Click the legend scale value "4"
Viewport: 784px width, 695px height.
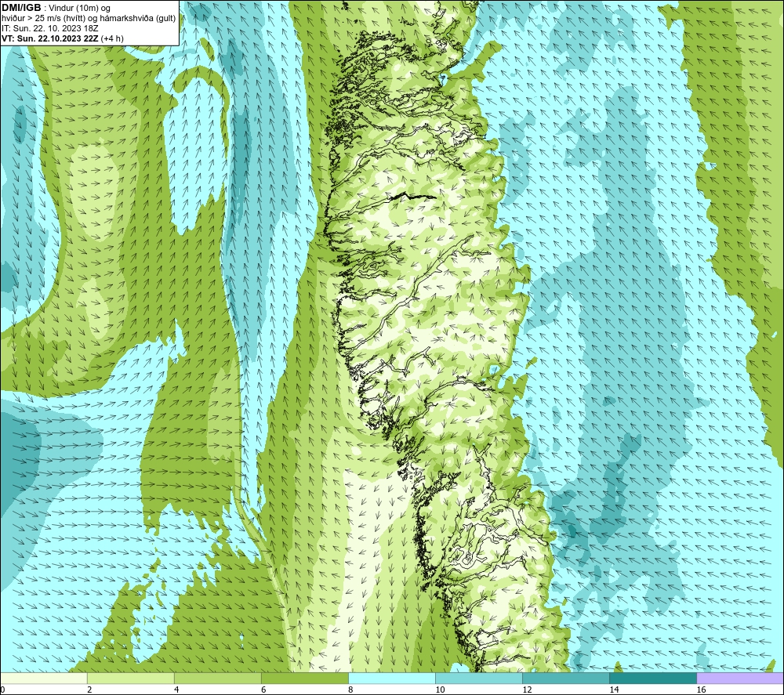pyautogui.click(x=176, y=690)
